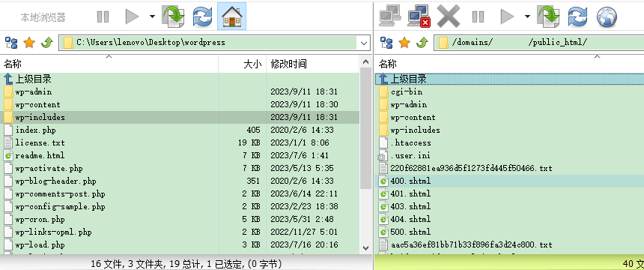Select remote file 401.shtml

[x=509, y=193]
